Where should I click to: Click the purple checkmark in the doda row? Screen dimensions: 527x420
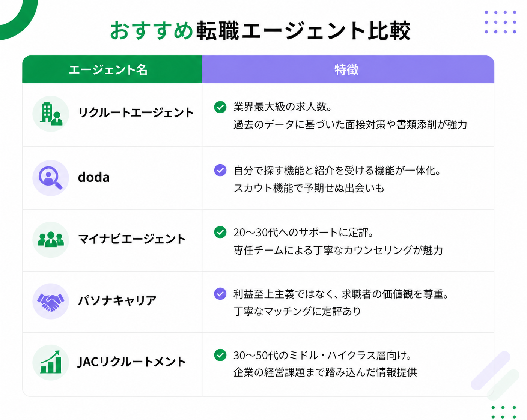[220, 170]
